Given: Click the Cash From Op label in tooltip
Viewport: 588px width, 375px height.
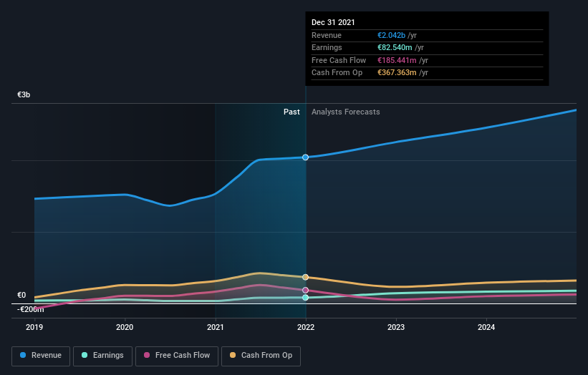Looking at the screenshot, I should pos(337,73).
